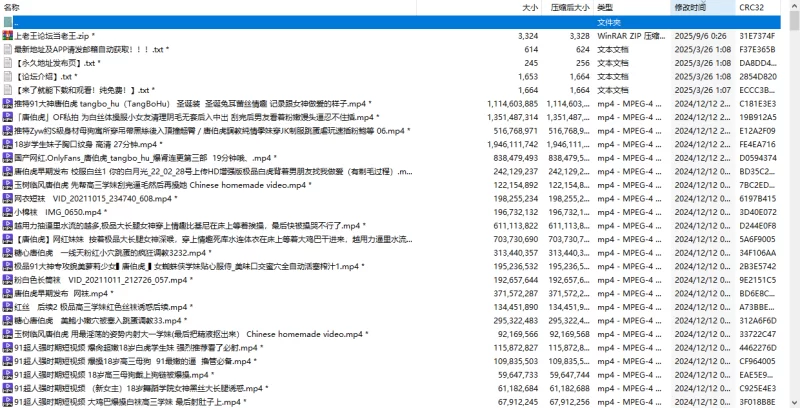Screen dimensions: 800x408
Task: Click text file icon for 【永久地址发布页】.txt
Action: pyautogui.click(x=7, y=62)
